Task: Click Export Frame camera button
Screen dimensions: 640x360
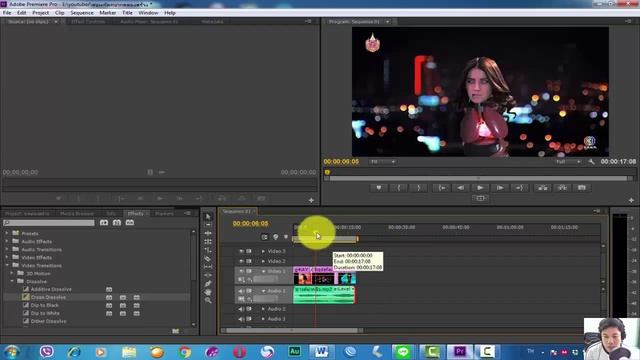Action: pyautogui.click(x=582, y=188)
